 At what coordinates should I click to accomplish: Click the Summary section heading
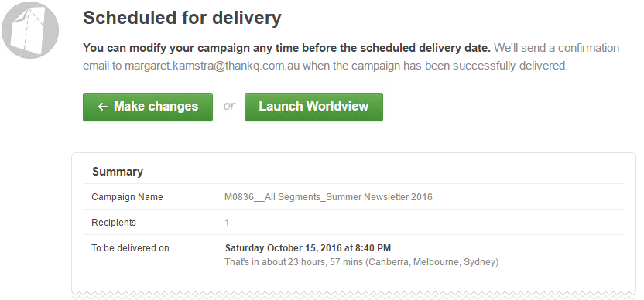point(118,172)
